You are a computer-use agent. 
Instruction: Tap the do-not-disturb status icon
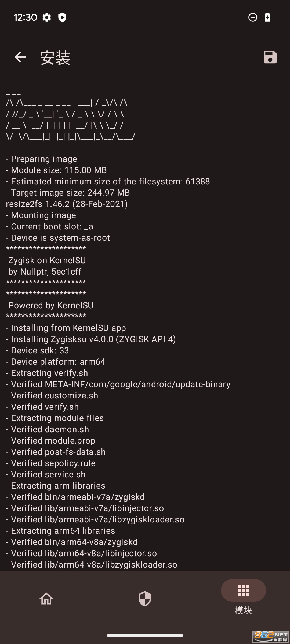click(252, 17)
